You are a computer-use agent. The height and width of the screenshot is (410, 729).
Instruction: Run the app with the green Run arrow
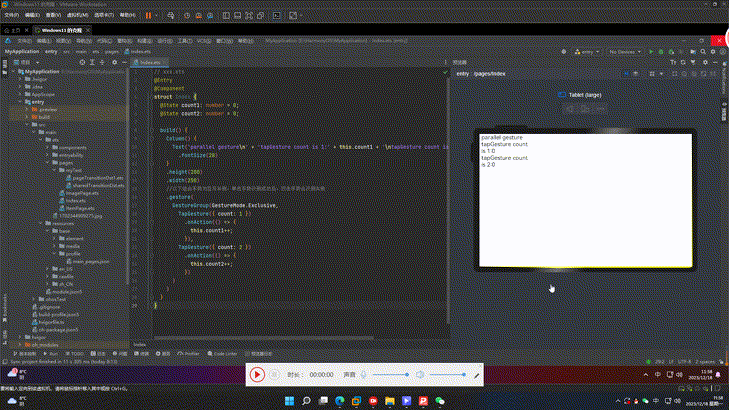pyautogui.click(x=651, y=52)
